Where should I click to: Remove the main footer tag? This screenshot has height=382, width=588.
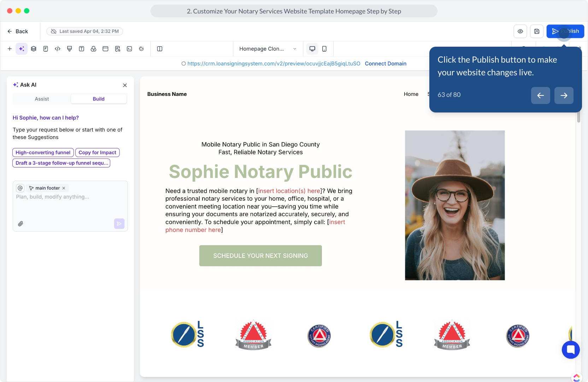coord(64,188)
